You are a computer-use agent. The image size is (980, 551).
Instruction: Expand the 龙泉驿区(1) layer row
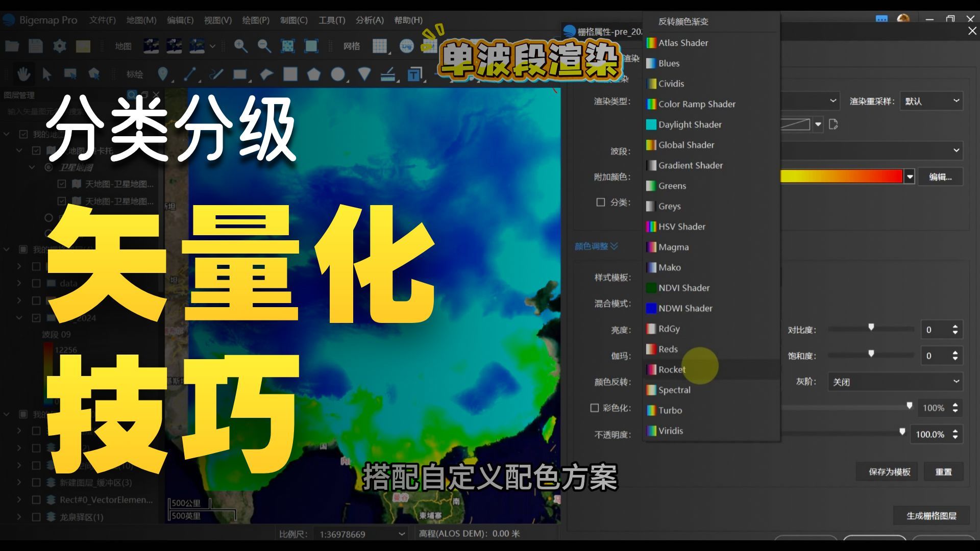(x=19, y=517)
